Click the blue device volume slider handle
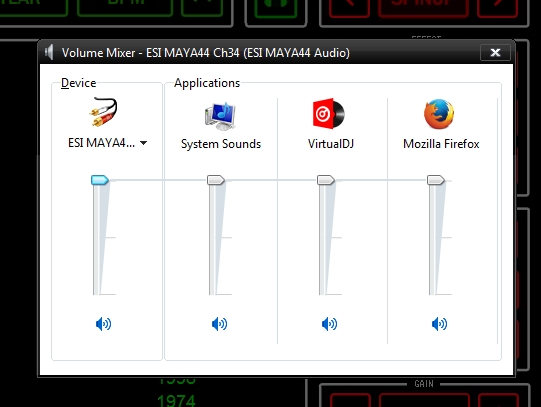Image resolution: width=541 pixels, height=407 pixels. [x=100, y=180]
